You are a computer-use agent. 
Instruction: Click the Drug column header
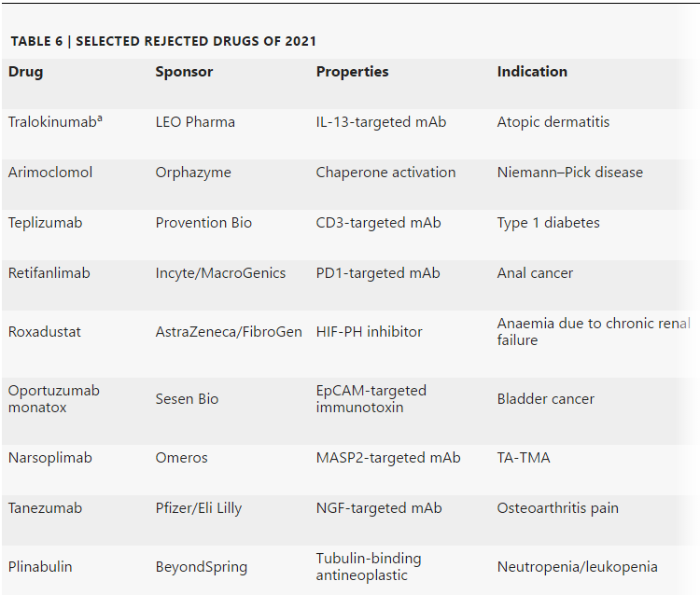(25, 72)
